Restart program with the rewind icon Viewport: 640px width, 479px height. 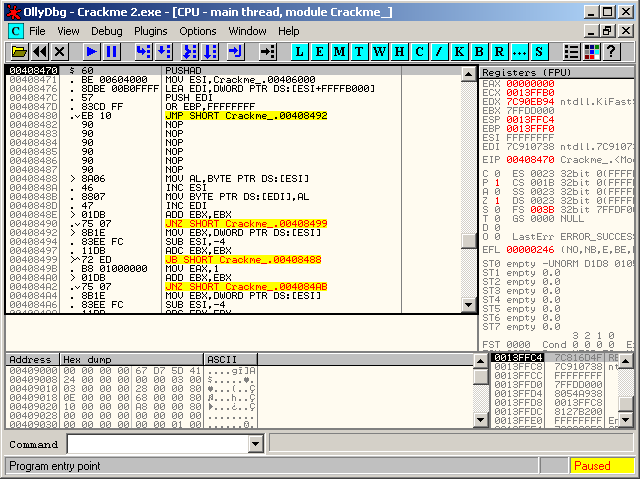pyautogui.click(x=40, y=52)
